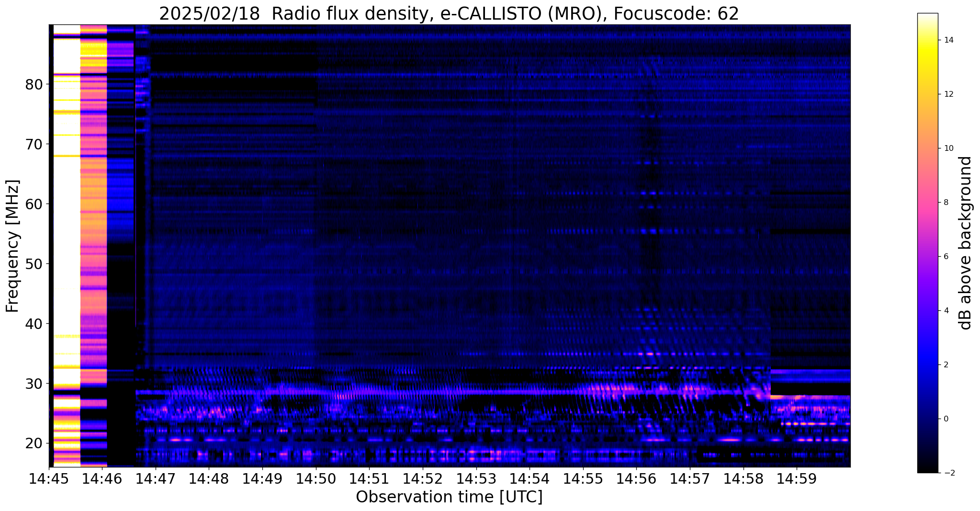Click the 14:48 time tick label
This screenshot has width=980, height=511.
pos(209,478)
